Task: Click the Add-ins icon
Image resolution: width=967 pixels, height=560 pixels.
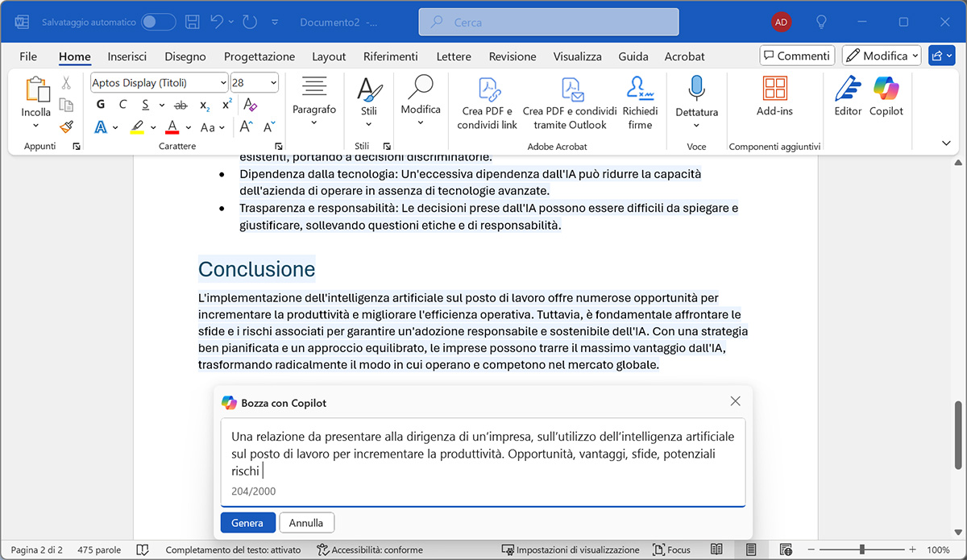Action: coord(774,96)
